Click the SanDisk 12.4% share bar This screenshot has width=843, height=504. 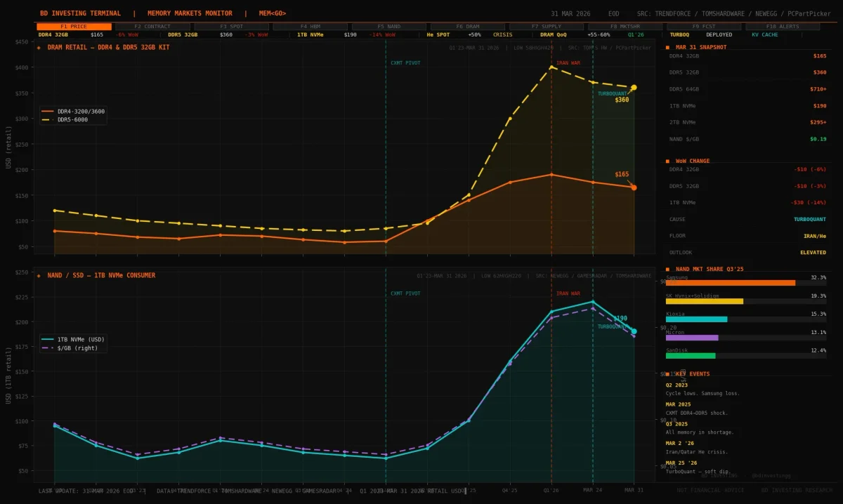click(x=691, y=356)
